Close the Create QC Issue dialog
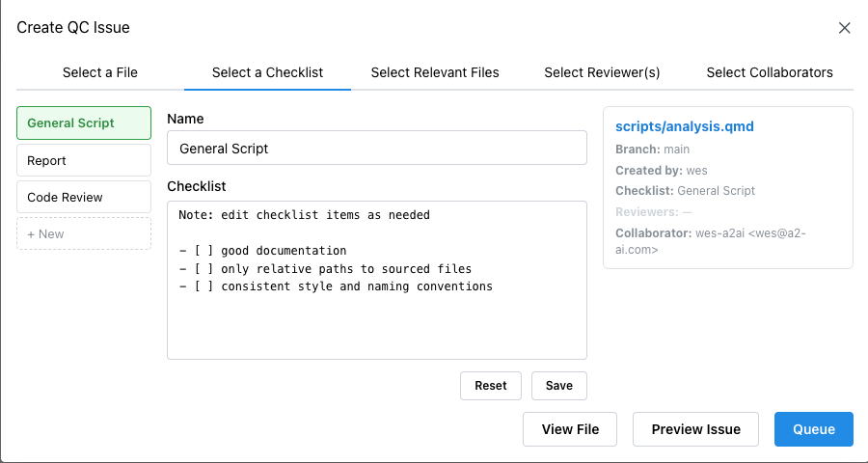This screenshot has height=463, width=868. point(844,28)
